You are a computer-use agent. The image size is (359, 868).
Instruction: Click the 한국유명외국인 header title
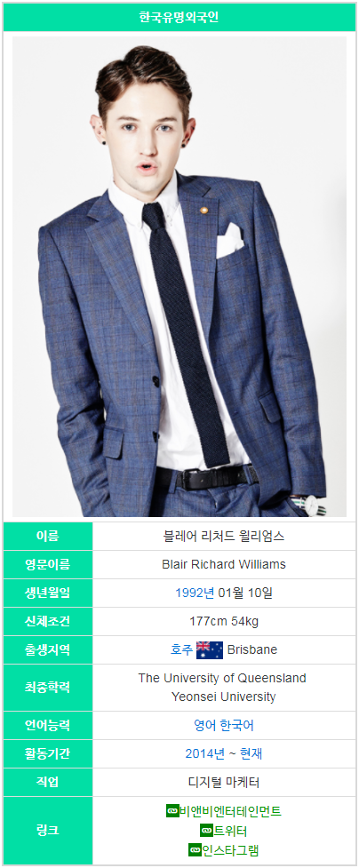click(179, 17)
